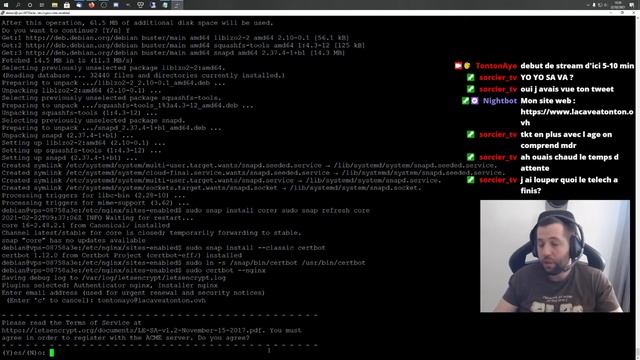This screenshot has height=360, width=640.
Task: Click the 'Plugins selected: Authenticator nginx' line
Action: coord(109,285)
